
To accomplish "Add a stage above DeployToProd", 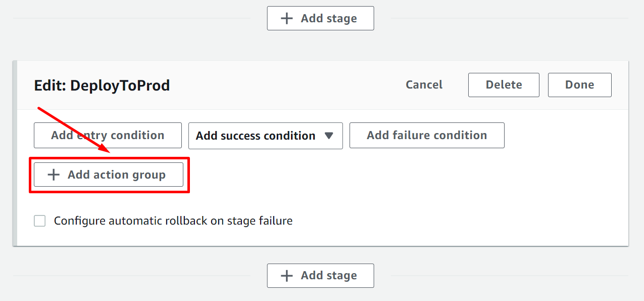I will click(320, 19).
